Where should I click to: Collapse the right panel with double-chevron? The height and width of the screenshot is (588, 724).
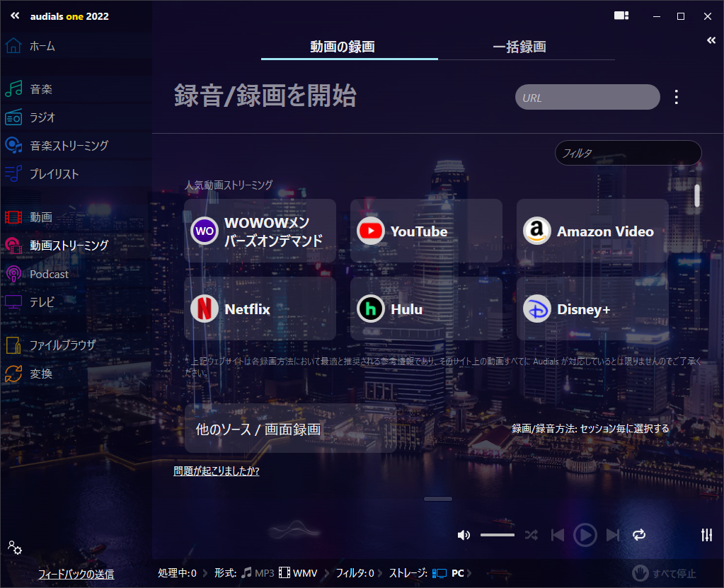coord(711,40)
